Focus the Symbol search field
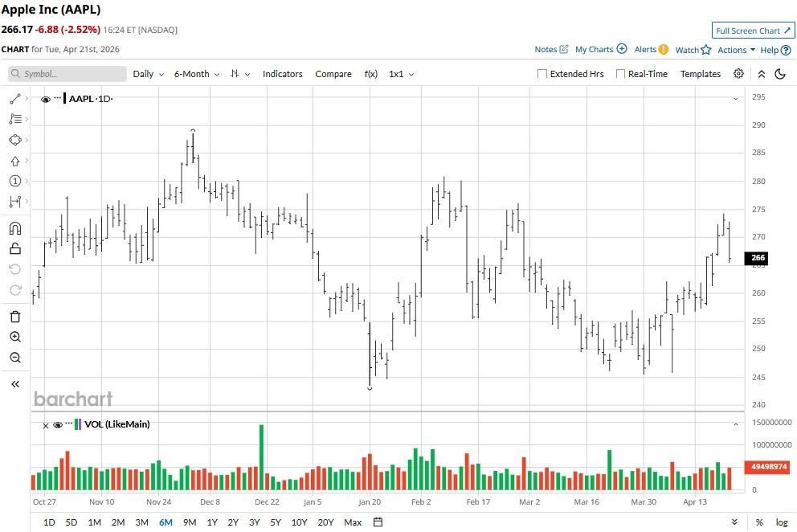The image size is (797, 532). pyautogui.click(x=67, y=74)
